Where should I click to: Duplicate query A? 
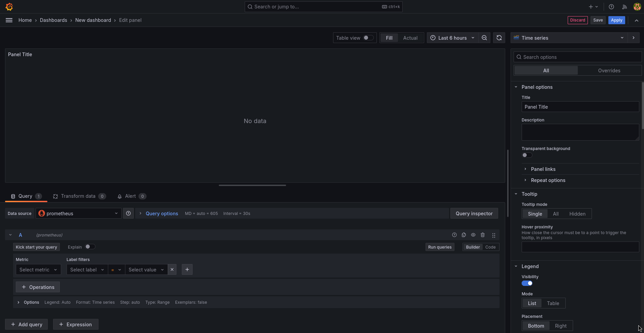tap(464, 235)
